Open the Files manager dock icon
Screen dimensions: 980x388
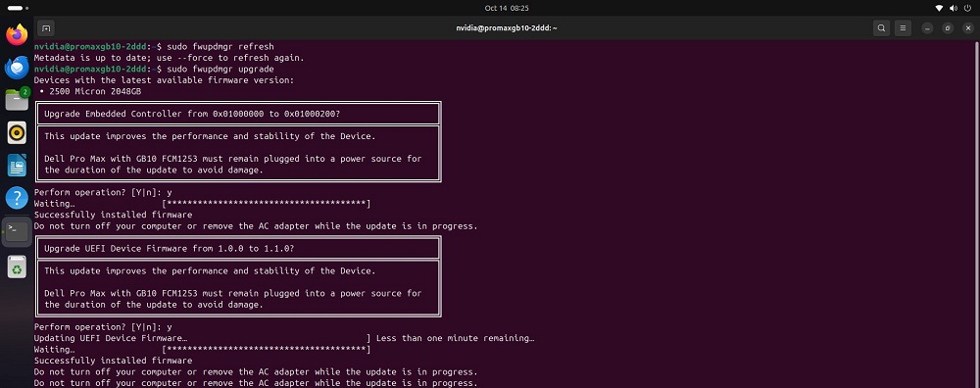point(17,100)
